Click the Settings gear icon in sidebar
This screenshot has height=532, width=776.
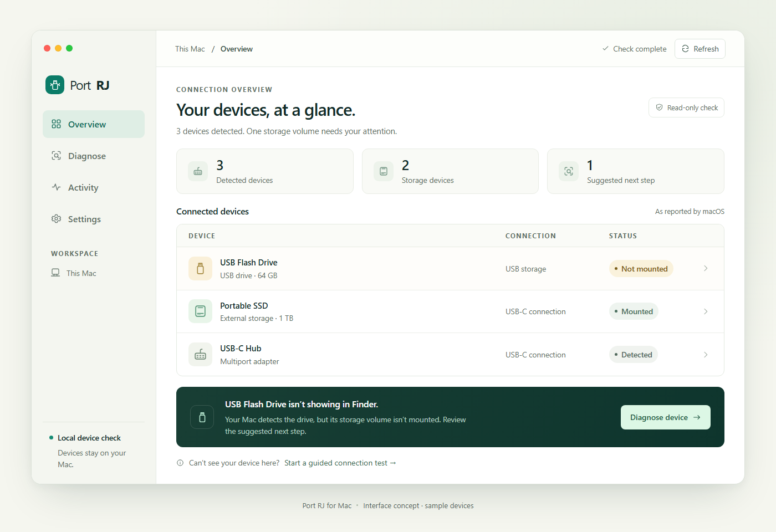tap(56, 219)
